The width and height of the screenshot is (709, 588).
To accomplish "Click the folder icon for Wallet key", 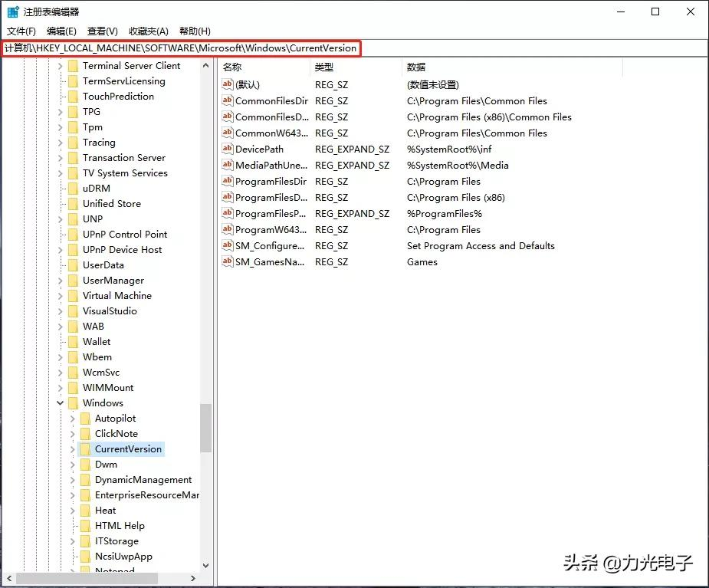I will [73, 342].
